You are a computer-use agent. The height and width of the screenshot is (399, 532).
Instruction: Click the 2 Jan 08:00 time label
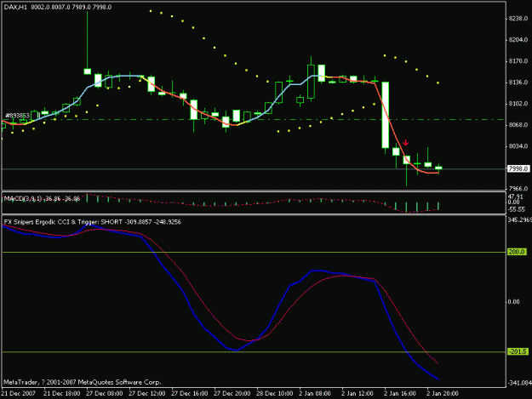click(x=315, y=394)
